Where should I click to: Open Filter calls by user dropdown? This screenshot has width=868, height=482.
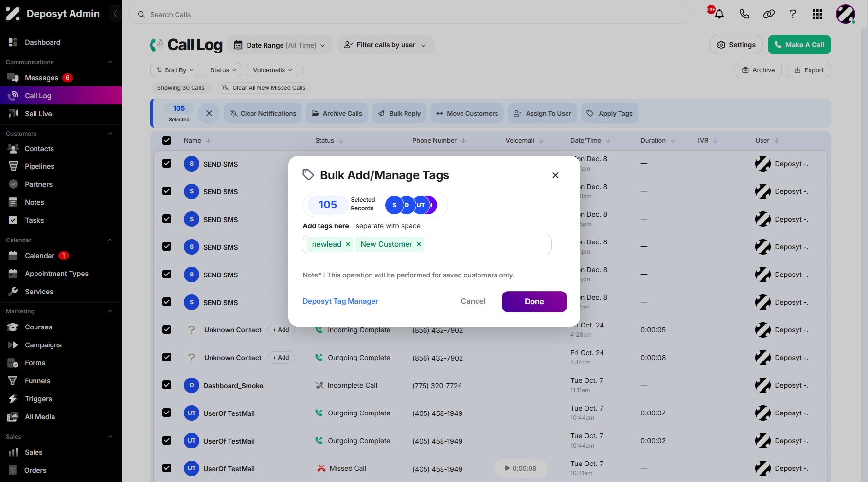(385, 45)
